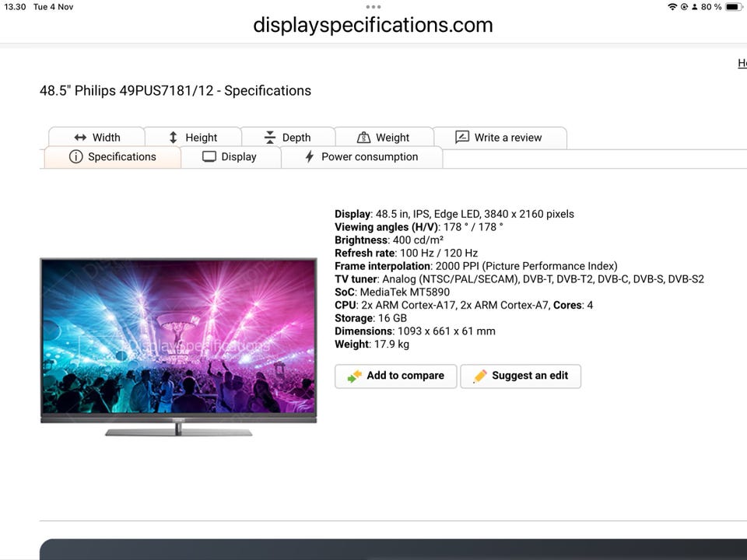Viewport: 747px width, 560px height.
Task: Click the 'CPU: 2x ARM Cortex-A17' line
Action: tap(464, 305)
